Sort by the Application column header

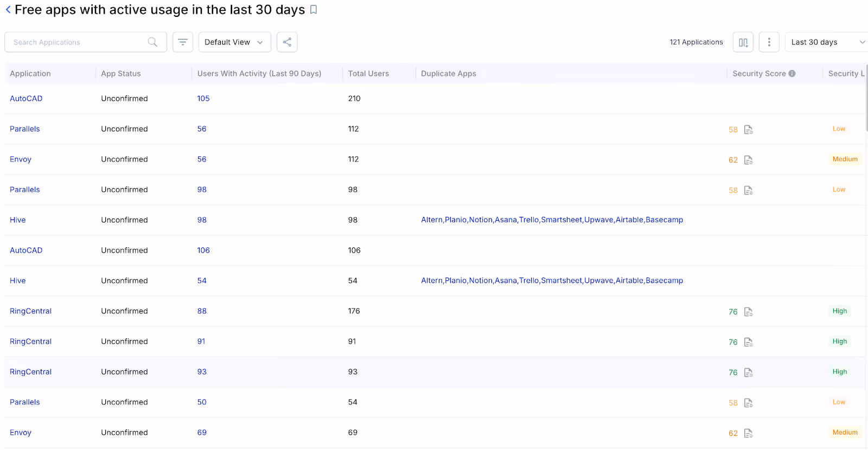30,74
